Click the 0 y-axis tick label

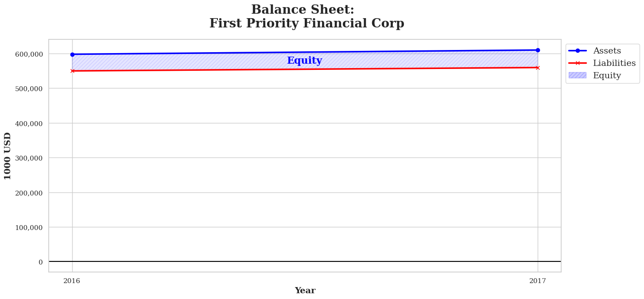click(x=41, y=262)
